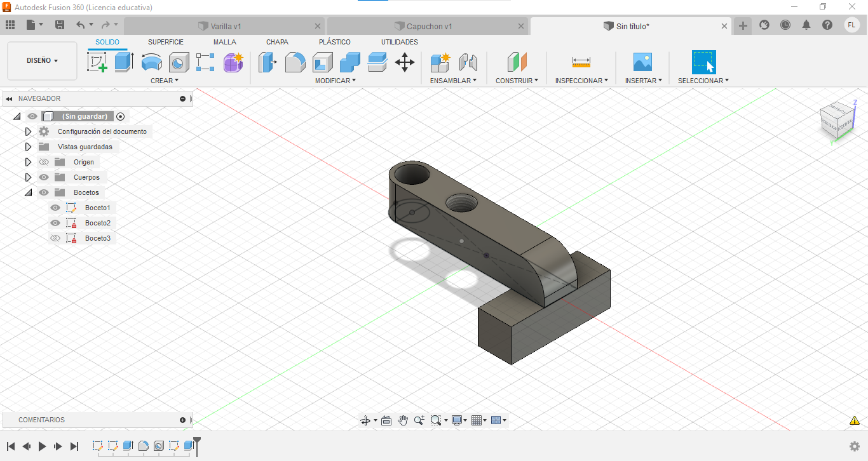Open the CREAR dropdown menu

[165, 81]
